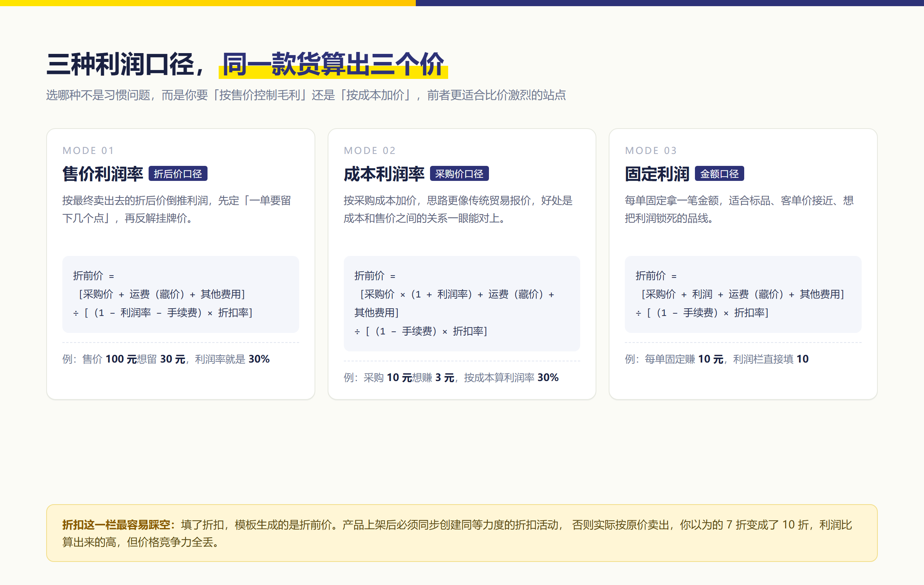Click the example 采购 10 元想赚 3 元

(451, 378)
